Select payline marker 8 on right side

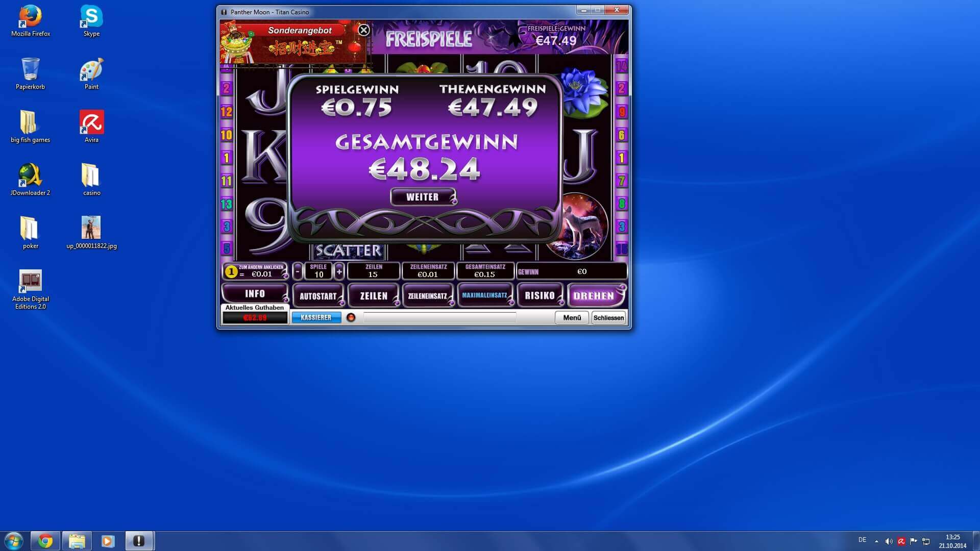tap(622, 204)
